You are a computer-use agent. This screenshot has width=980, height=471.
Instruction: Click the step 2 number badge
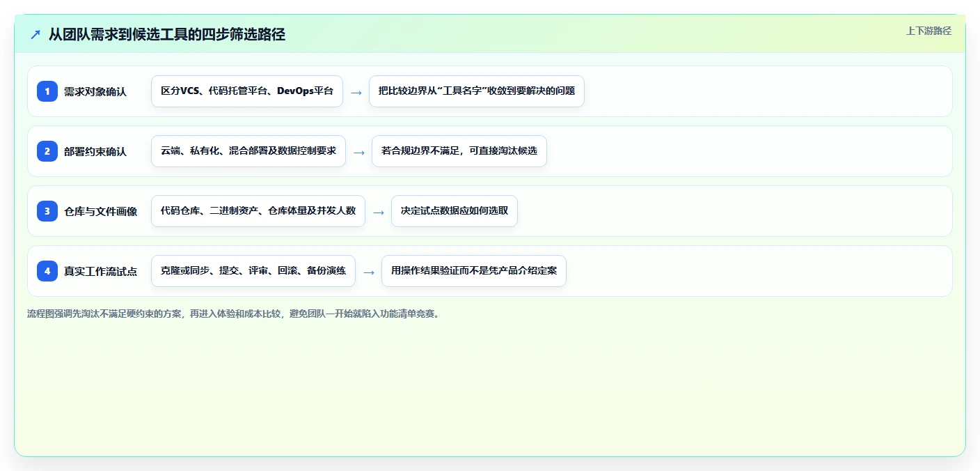click(47, 151)
